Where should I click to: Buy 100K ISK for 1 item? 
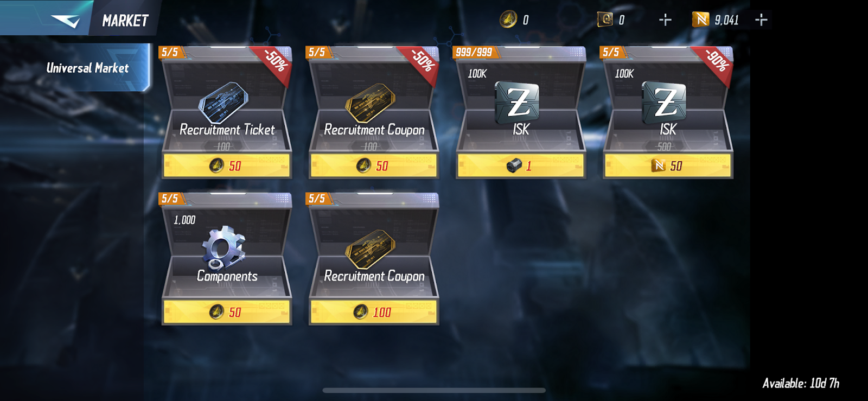pos(521,166)
